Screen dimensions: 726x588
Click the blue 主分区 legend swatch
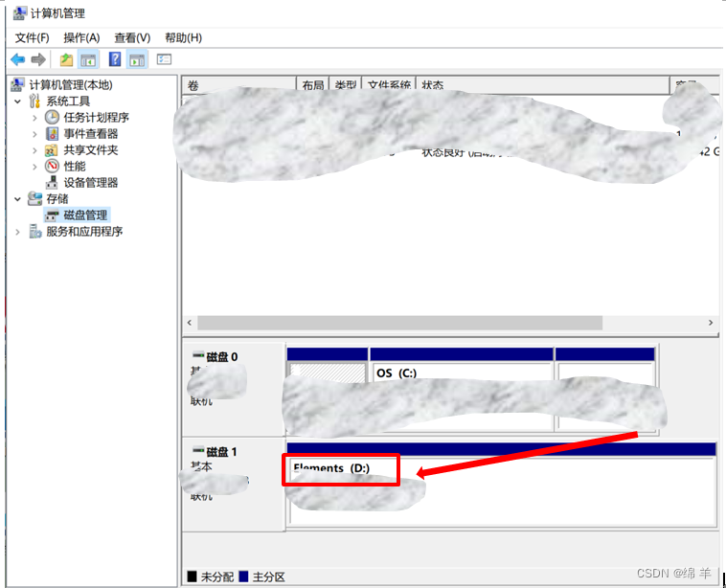click(243, 577)
